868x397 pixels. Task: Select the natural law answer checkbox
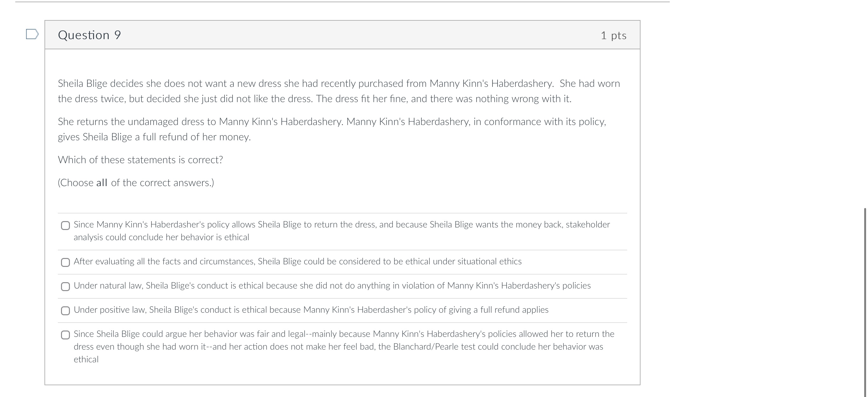pos(65,287)
